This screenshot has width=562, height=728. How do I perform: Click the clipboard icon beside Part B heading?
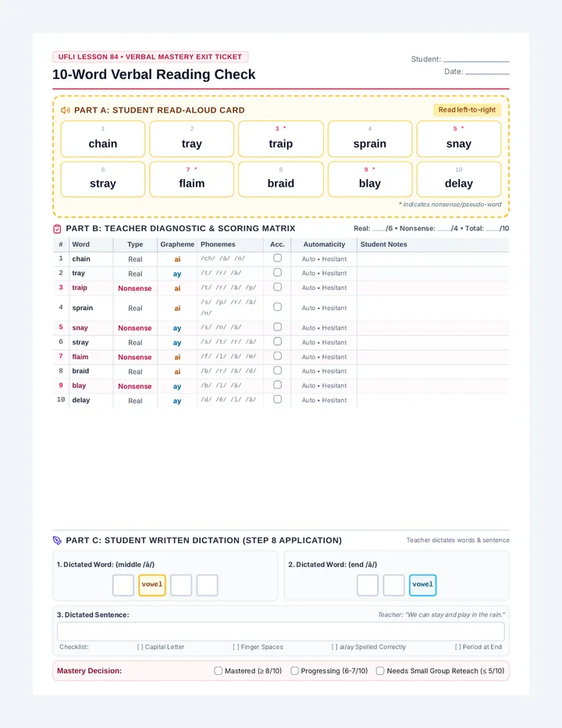[57, 228]
